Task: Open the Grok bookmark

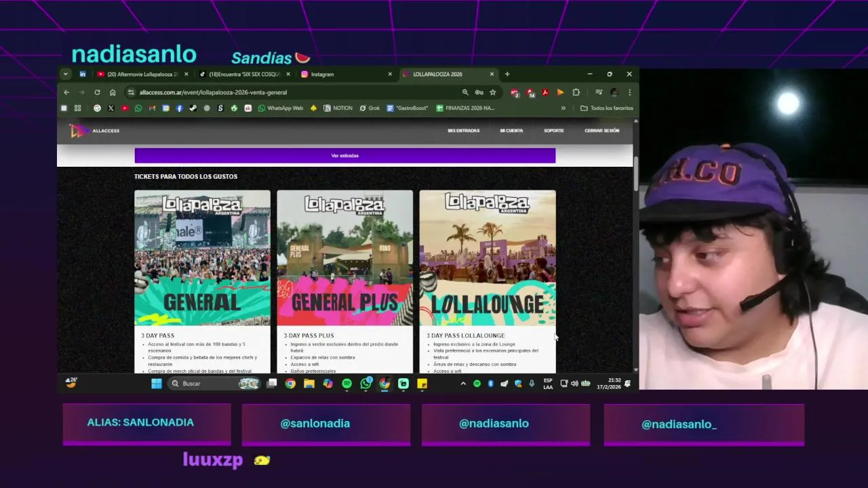Action: click(x=370, y=108)
